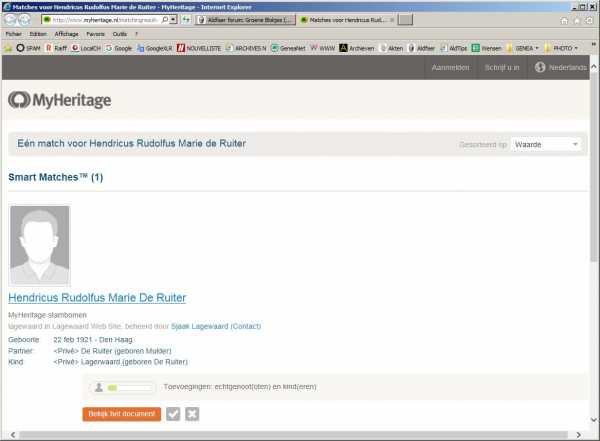Image resolution: width=600 pixels, height=441 pixels.
Task: Open the favorites star icon
Action: click(577, 19)
